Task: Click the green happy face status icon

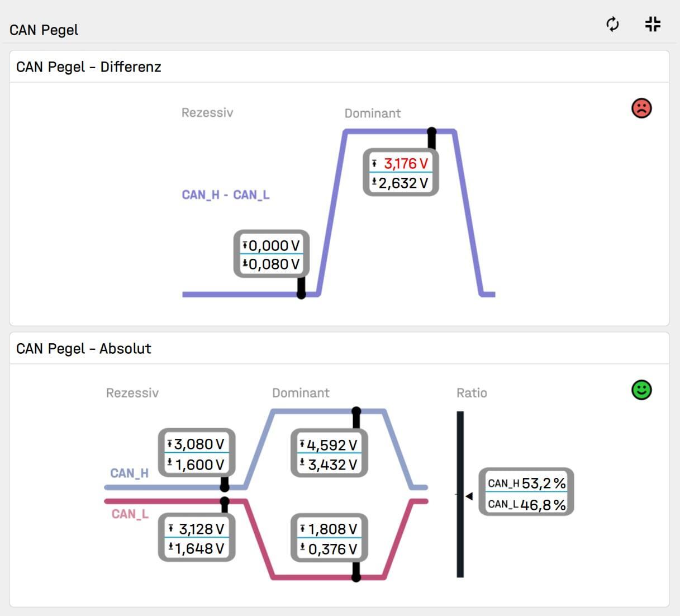Action: coord(641,390)
